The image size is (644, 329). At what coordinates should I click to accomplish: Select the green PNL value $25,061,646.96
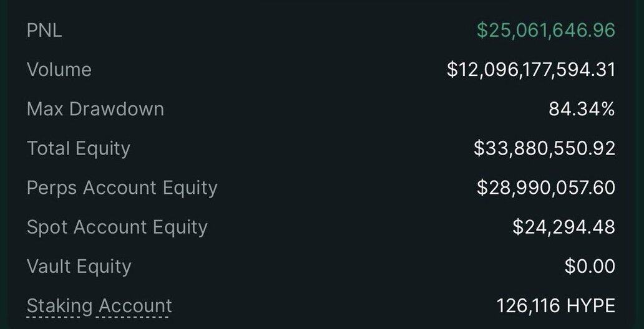pos(546,30)
